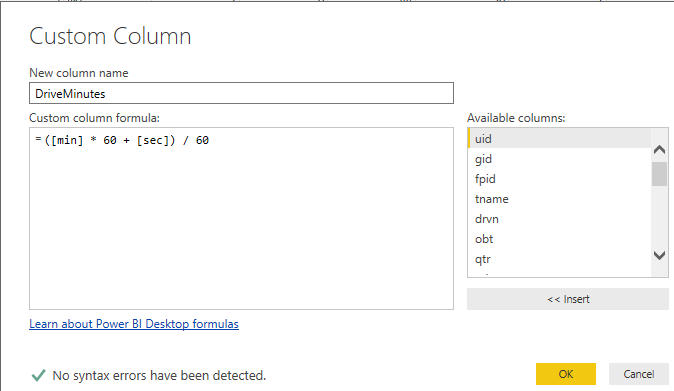The width and height of the screenshot is (674, 391).
Task: Click the scroll down arrow in columns list
Action: (x=659, y=256)
